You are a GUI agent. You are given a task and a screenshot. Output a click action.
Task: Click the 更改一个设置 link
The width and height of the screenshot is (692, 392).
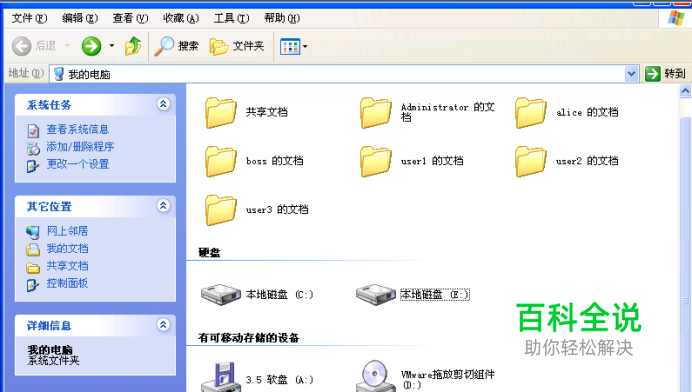(78, 164)
